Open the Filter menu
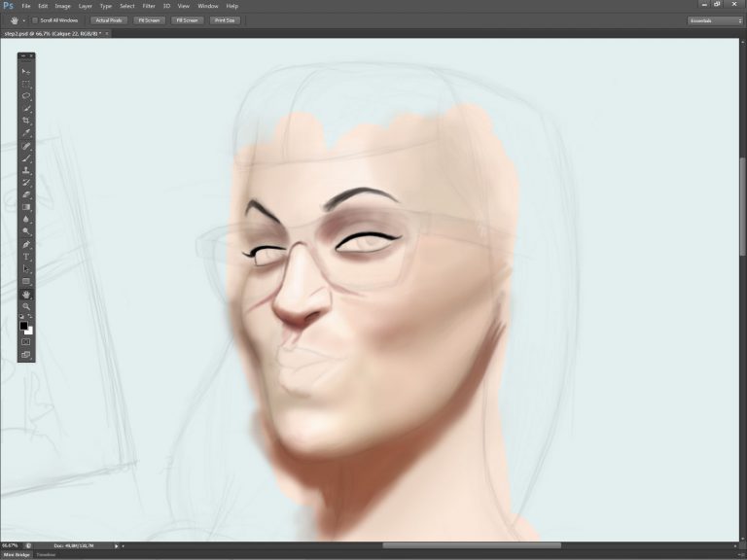The height and width of the screenshot is (560, 747). pos(149,6)
